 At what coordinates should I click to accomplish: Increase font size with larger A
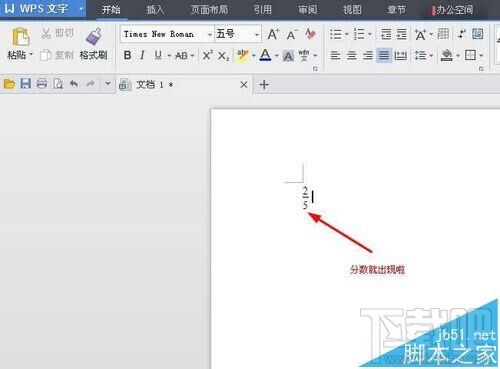tap(273, 34)
